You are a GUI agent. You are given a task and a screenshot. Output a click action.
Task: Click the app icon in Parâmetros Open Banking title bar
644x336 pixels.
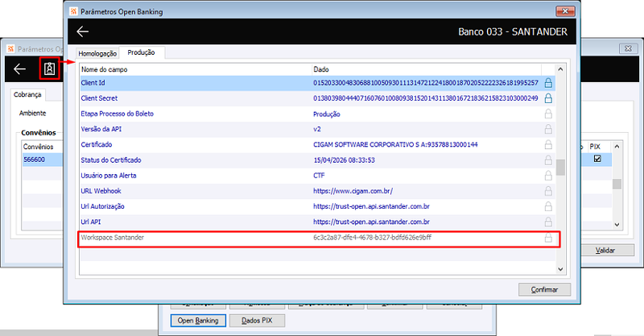pos(73,11)
